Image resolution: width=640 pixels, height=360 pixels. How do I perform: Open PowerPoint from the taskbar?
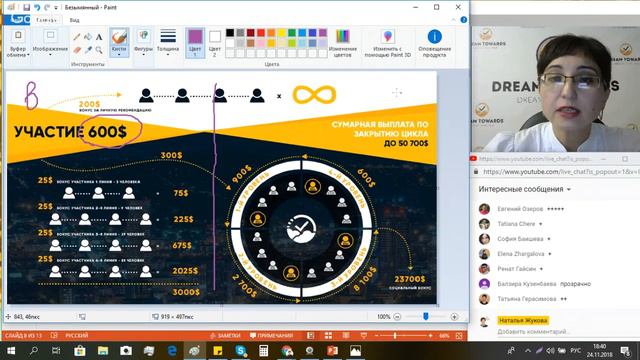coord(333,351)
